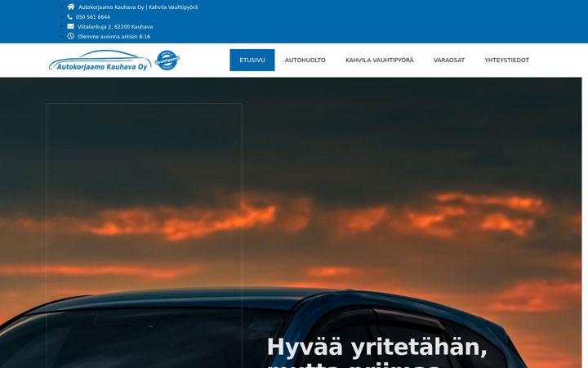Click 'Olemme avoinna arkisin 8-16' text
Image resolution: width=588 pixels, height=368 pixels.
click(x=114, y=37)
